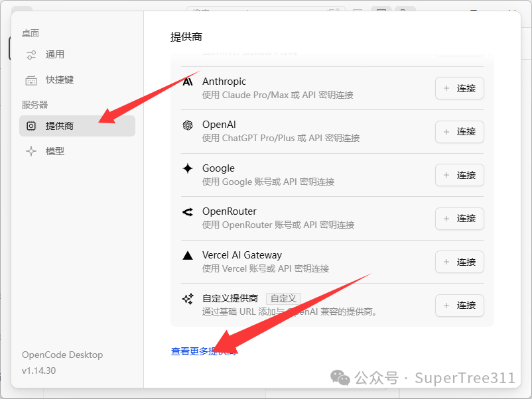Click the Anthropic provider name
Image resolution: width=532 pixels, height=399 pixels.
224,82
